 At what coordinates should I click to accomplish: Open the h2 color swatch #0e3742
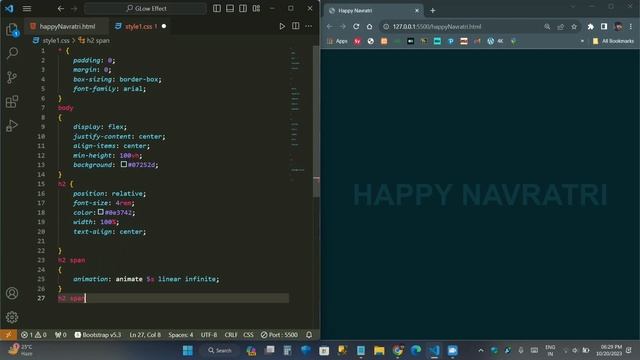pyautogui.click(x=101, y=212)
